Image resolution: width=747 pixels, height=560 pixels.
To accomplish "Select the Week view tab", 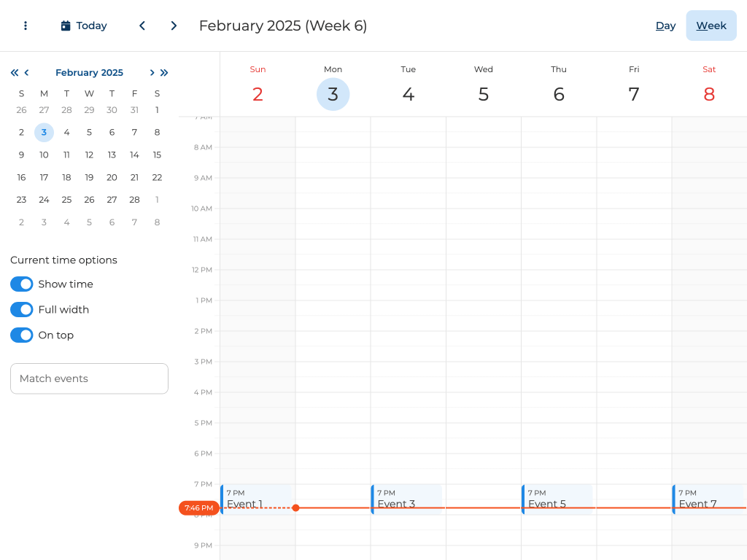I will 711,26.
